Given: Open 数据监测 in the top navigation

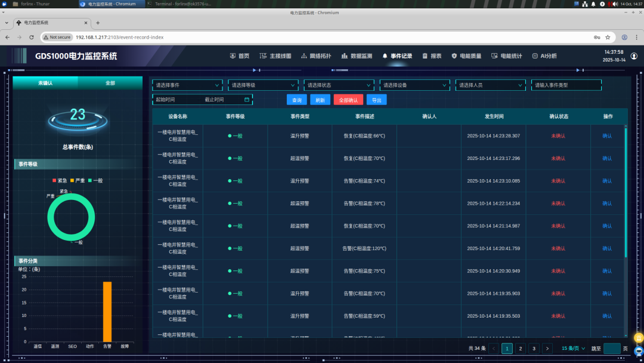Looking at the screenshot, I should pos(357,56).
